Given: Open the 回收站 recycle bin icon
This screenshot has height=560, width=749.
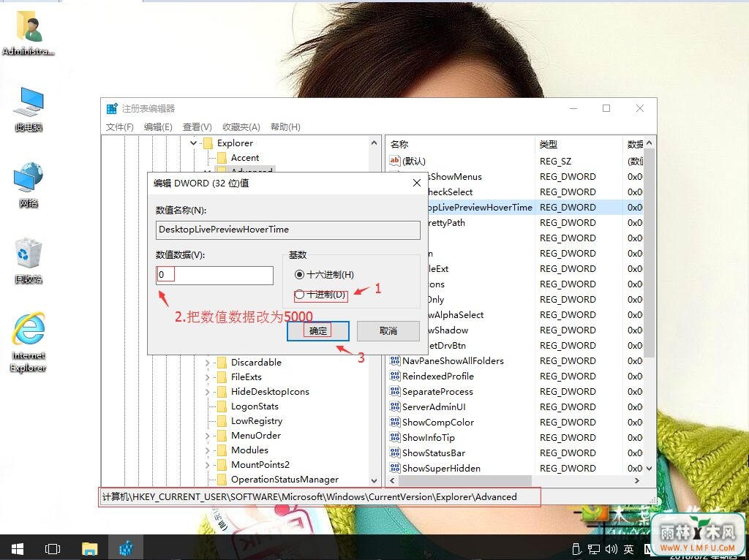Looking at the screenshot, I should (x=29, y=261).
